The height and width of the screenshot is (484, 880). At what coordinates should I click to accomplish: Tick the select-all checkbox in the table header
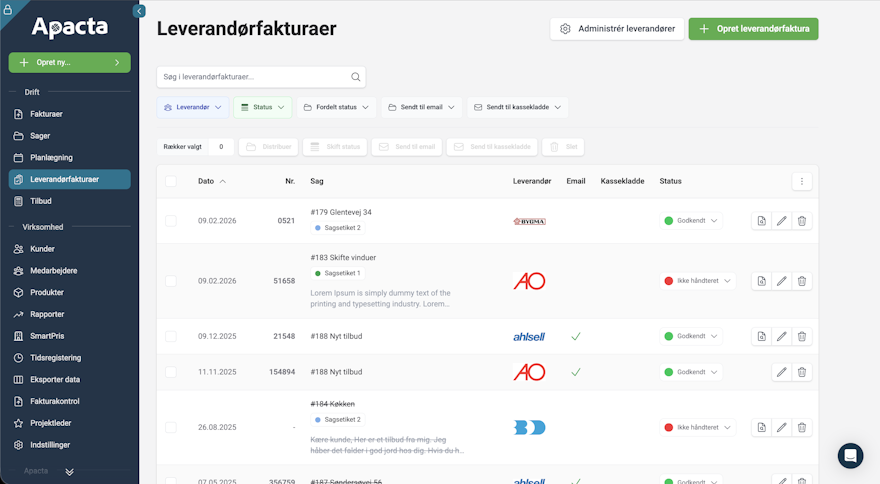pos(171,181)
